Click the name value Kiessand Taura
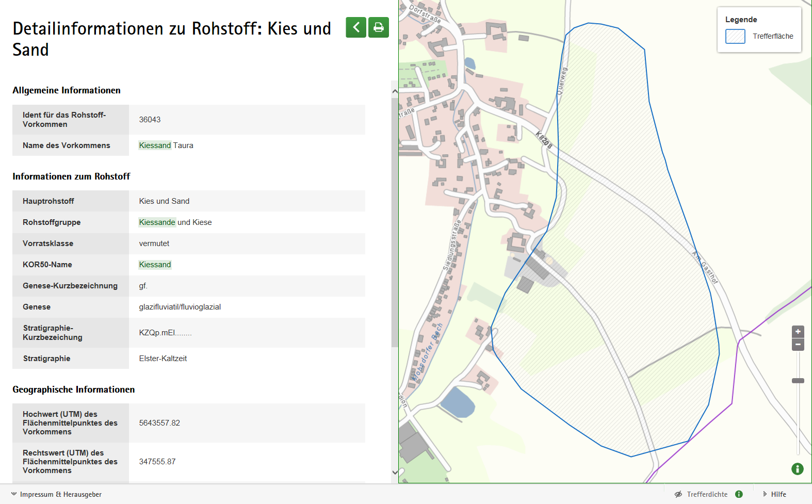Image resolution: width=812 pixels, height=504 pixels. coord(166,145)
